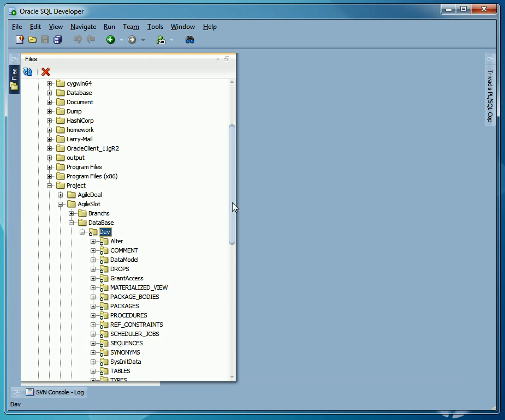Collapse the AgileSlot folder node
Viewport: 505px width, 420px height.
pyautogui.click(x=60, y=204)
